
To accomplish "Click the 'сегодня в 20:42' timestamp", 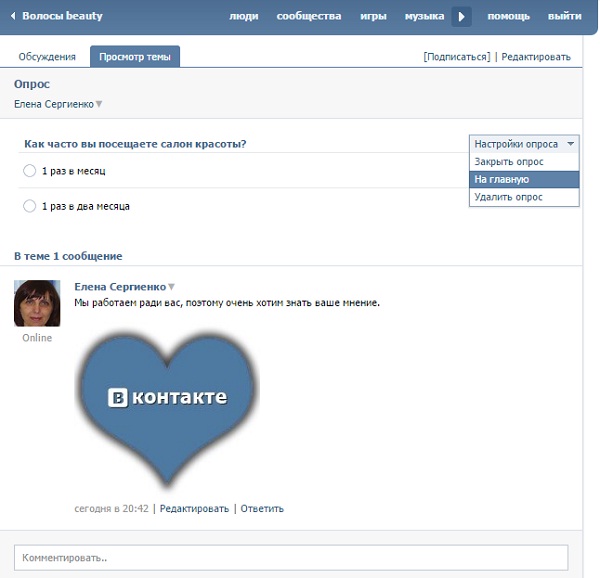I will point(111,508).
